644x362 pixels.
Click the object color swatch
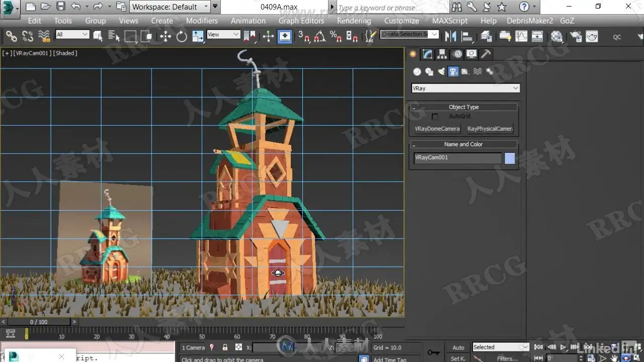(x=510, y=158)
